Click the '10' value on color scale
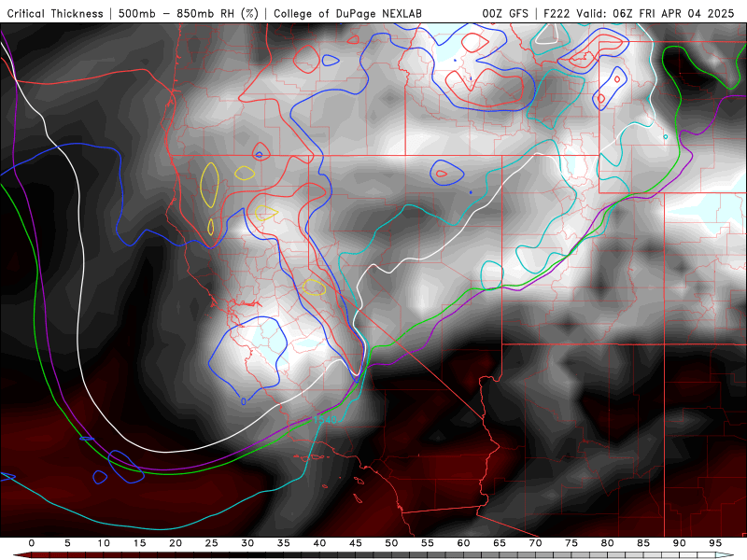The height and width of the screenshot is (560, 747). (x=104, y=543)
